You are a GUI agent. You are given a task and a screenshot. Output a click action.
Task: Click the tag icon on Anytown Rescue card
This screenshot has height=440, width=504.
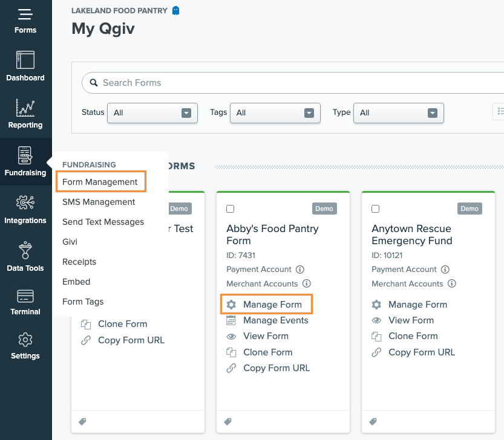coord(373,421)
